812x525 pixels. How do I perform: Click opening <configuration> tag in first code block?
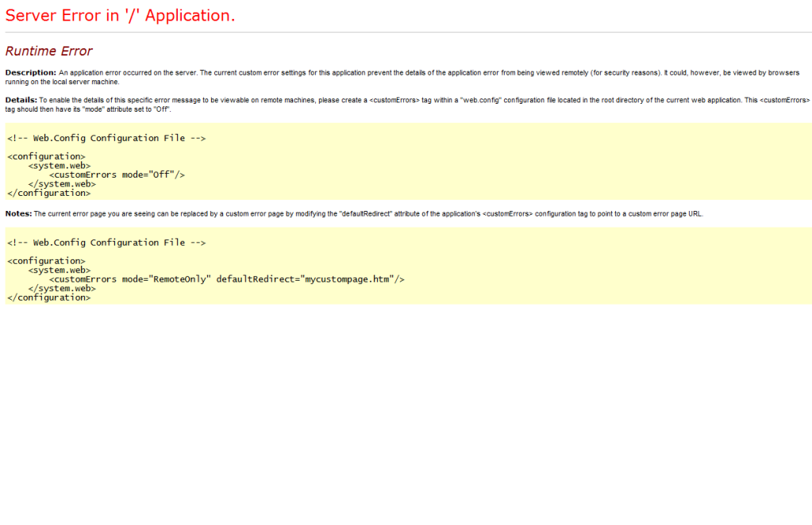tap(47, 156)
